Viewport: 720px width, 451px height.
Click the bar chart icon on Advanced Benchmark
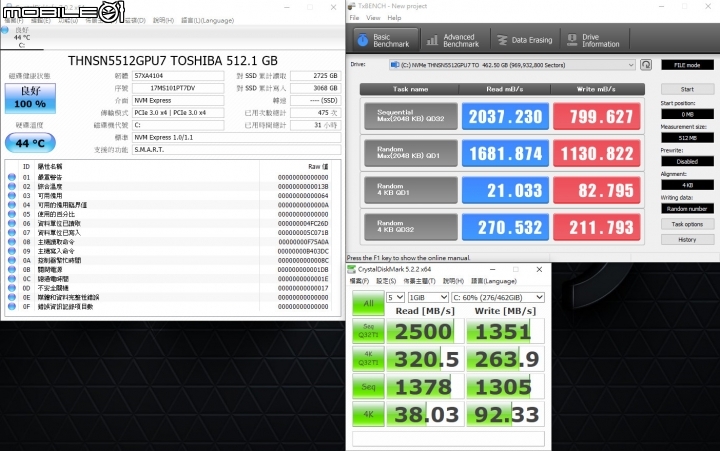(x=432, y=40)
